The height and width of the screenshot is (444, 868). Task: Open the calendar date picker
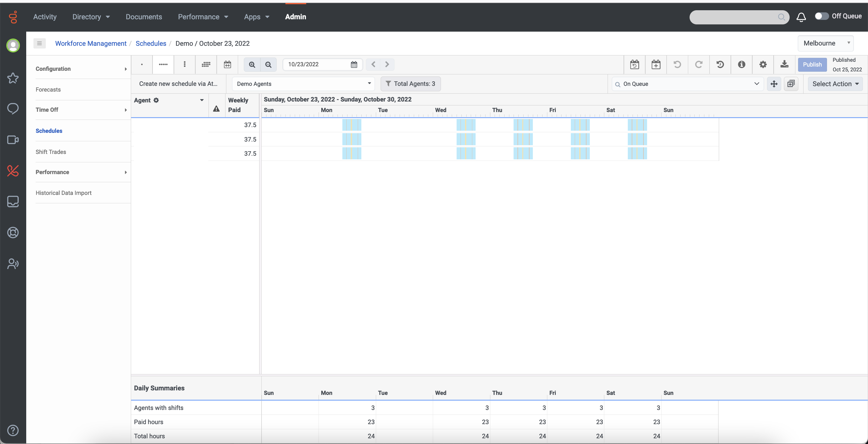(x=354, y=64)
